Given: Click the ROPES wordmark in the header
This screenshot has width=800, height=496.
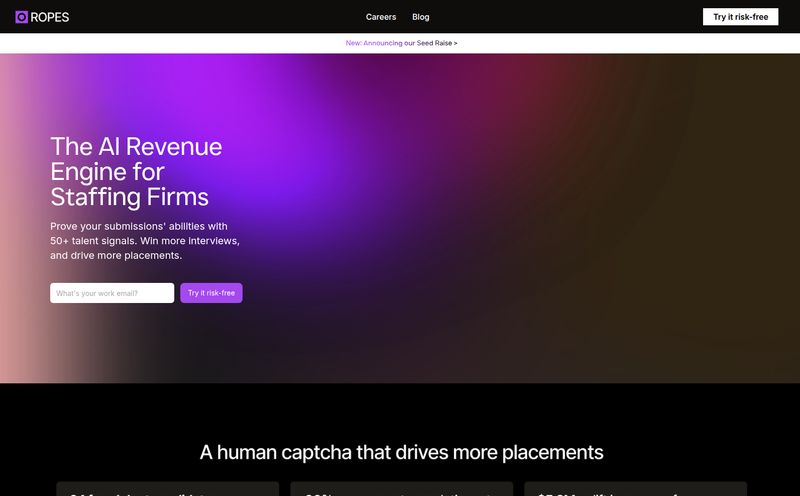Looking at the screenshot, I should click(x=50, y=17).
